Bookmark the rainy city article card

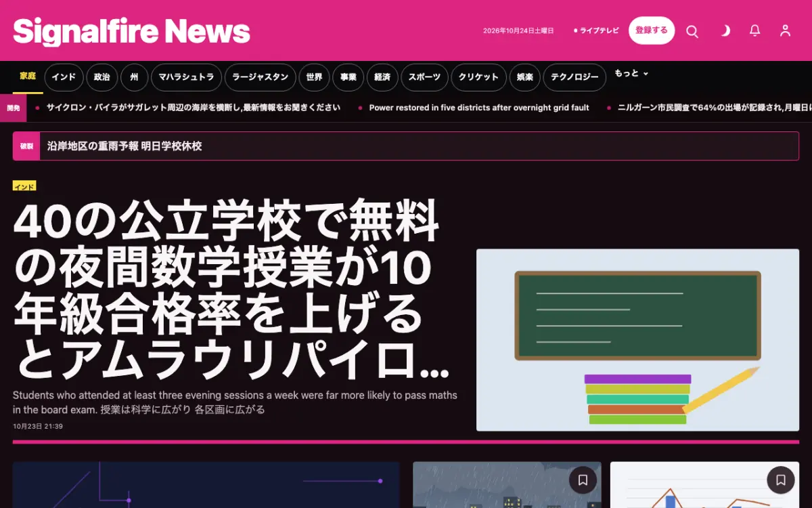[x=583, y=480]
